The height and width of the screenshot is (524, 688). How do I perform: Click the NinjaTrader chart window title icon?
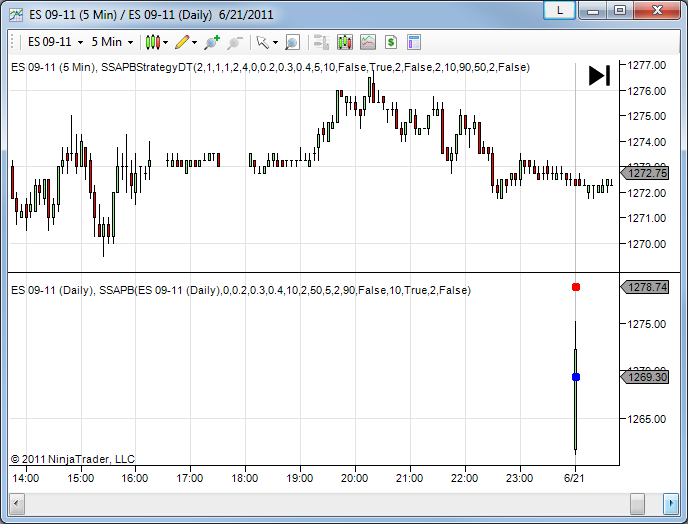tap(16, 14)
